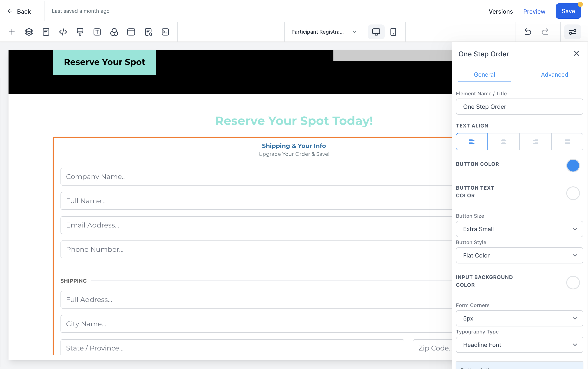Click the redo arrow icon

click(545, 32)
